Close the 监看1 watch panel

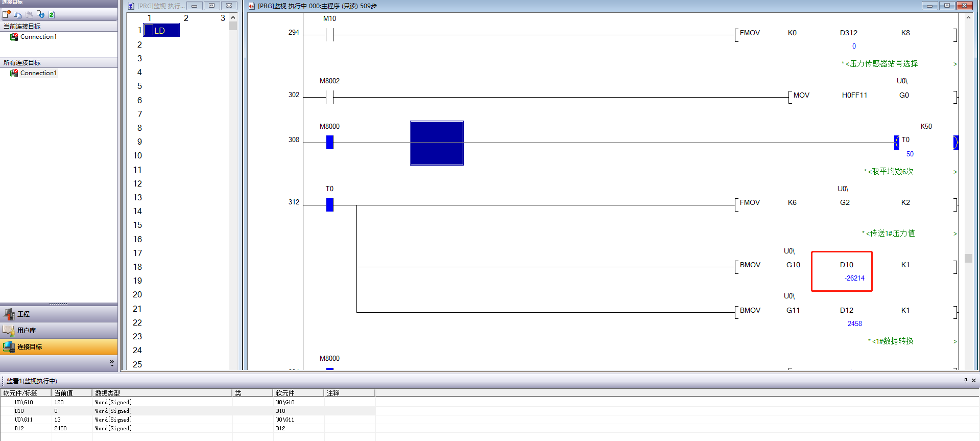[974, 380]
